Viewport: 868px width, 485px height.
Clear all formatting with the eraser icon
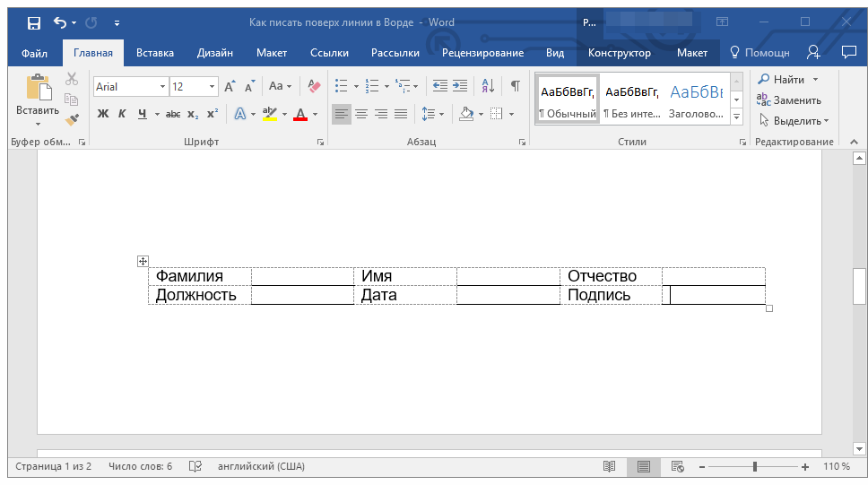click(314, 86)
